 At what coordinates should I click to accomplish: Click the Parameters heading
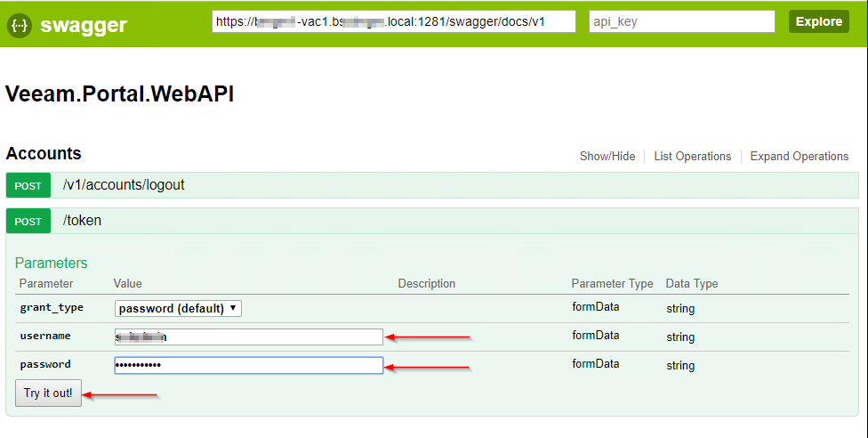pos(51,263)
